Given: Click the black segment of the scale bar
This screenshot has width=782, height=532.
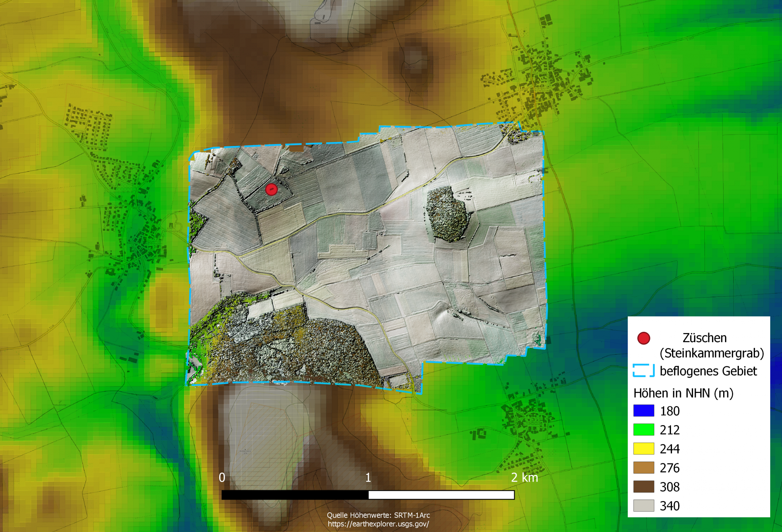Looking at the screenshot, I should coord(295,495).
